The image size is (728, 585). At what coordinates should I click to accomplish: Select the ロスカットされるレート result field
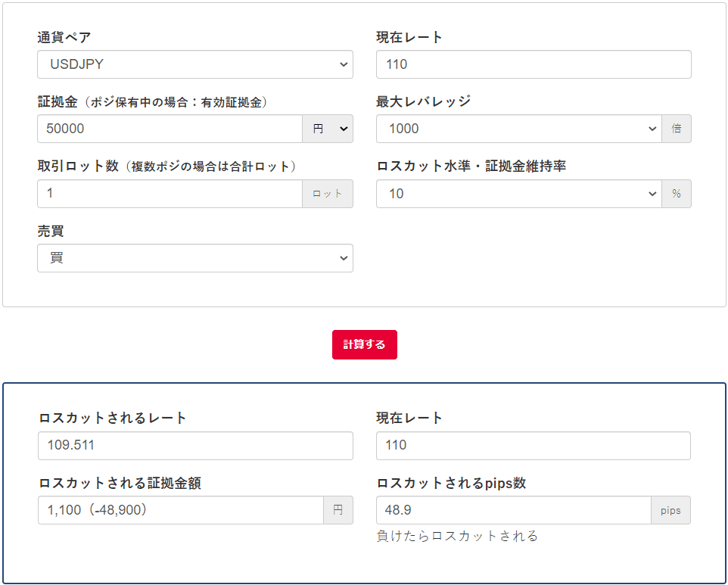pyautogui.click(x=195, y=445)
